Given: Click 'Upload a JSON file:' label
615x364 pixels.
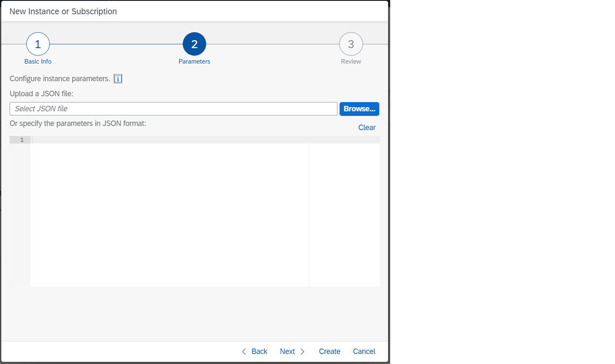Looking at the screenshot, I should [41, 94].
